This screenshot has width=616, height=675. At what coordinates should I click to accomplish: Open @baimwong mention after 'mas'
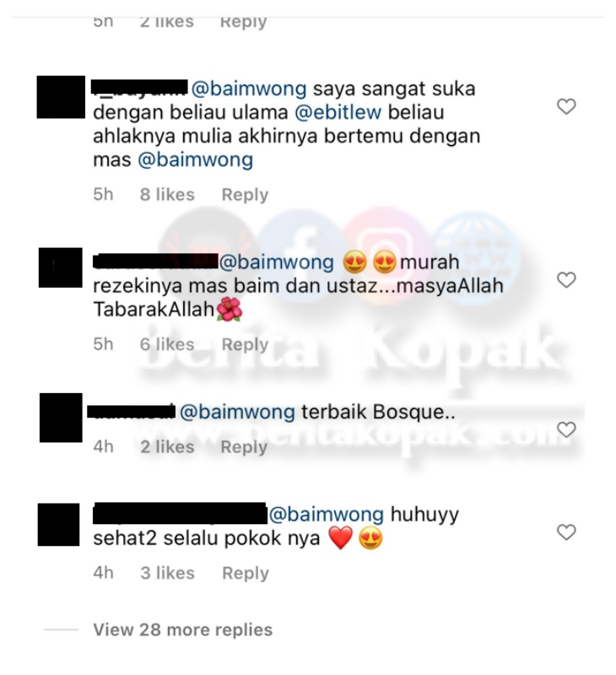pos(196,159)
